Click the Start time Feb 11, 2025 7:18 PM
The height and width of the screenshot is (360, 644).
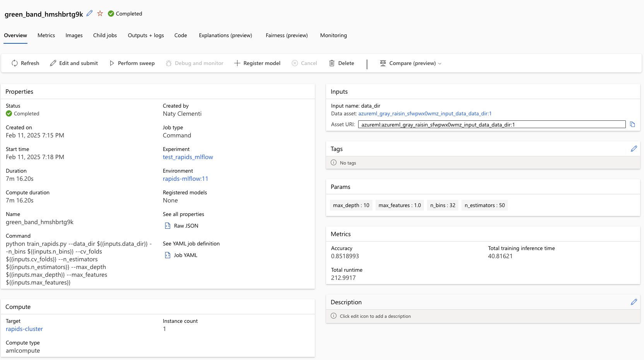tap(35, 157)
